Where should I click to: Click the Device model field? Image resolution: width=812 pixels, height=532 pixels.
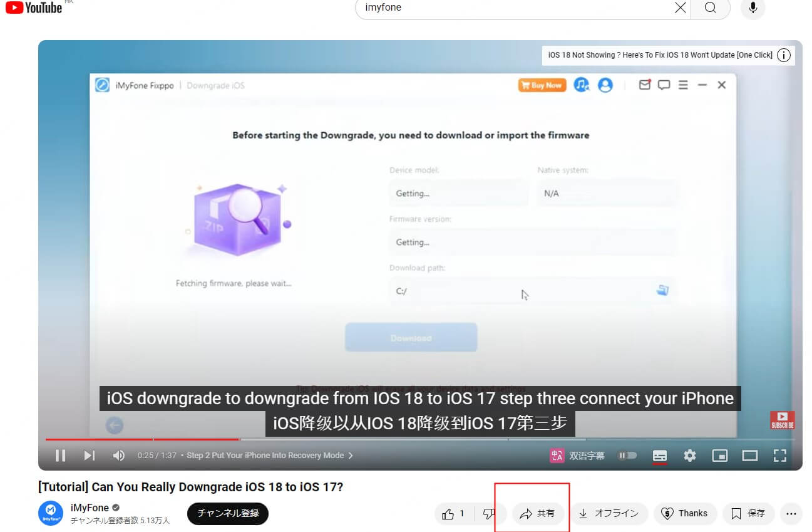click(459, 193)
